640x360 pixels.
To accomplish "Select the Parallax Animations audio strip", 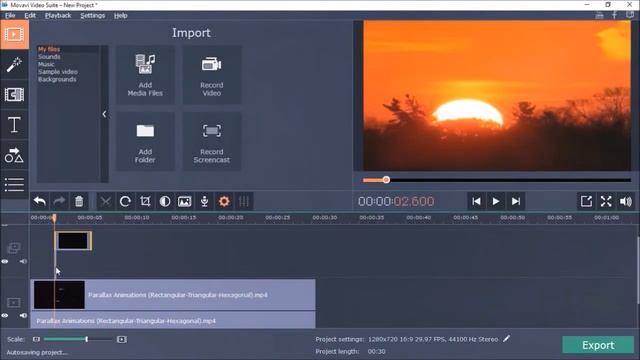I will click(173, 320).
